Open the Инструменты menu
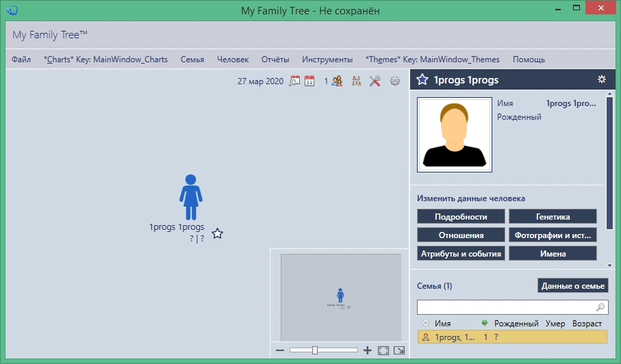The height and width of the screenshot is (364, 621). pyautogui.click(x=327, y=60)
